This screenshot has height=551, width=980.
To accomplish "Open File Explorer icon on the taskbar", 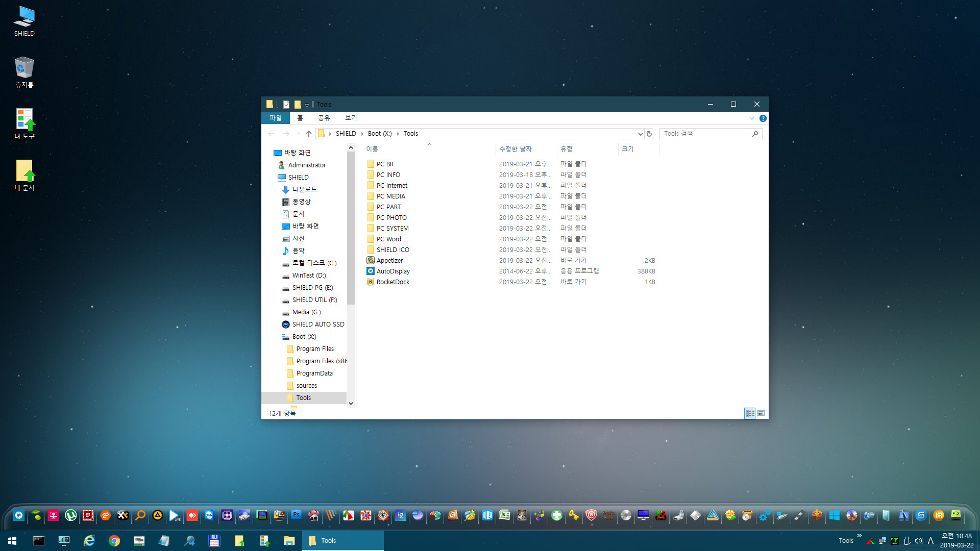I will click(289, 541).
